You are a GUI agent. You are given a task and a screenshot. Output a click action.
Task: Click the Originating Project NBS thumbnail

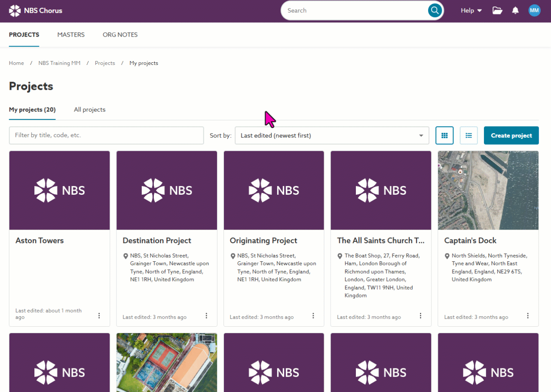point(274,190)
